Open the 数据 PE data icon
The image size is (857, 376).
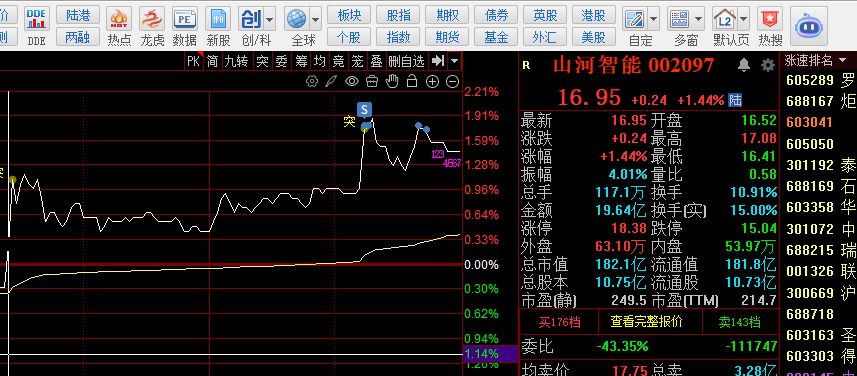(x=185, y=20)
